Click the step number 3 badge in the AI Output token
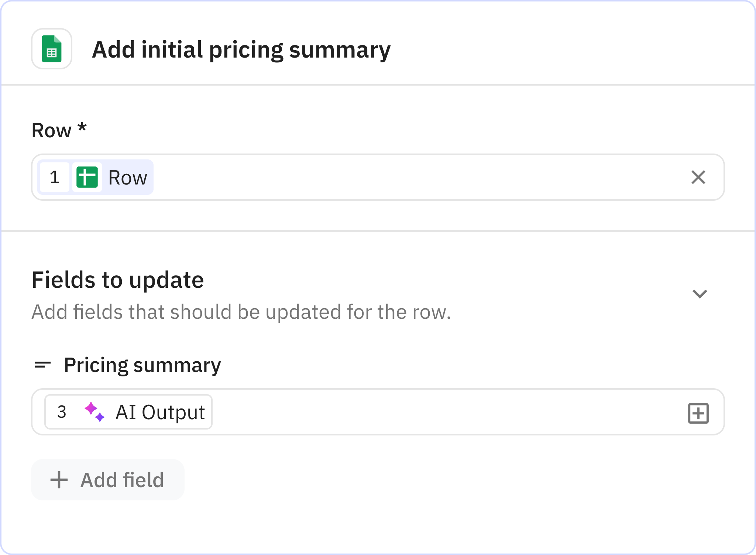Viewport: 756px width, 555px height. point(62,411)
